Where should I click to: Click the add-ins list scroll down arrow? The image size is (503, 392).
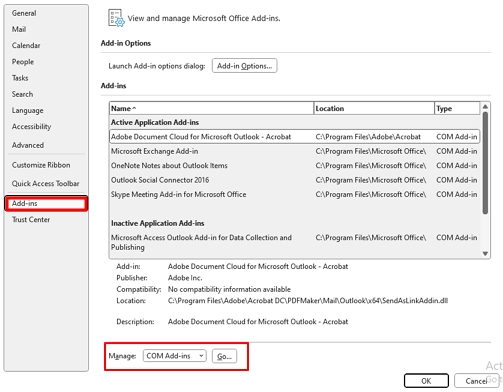[485, 254]
